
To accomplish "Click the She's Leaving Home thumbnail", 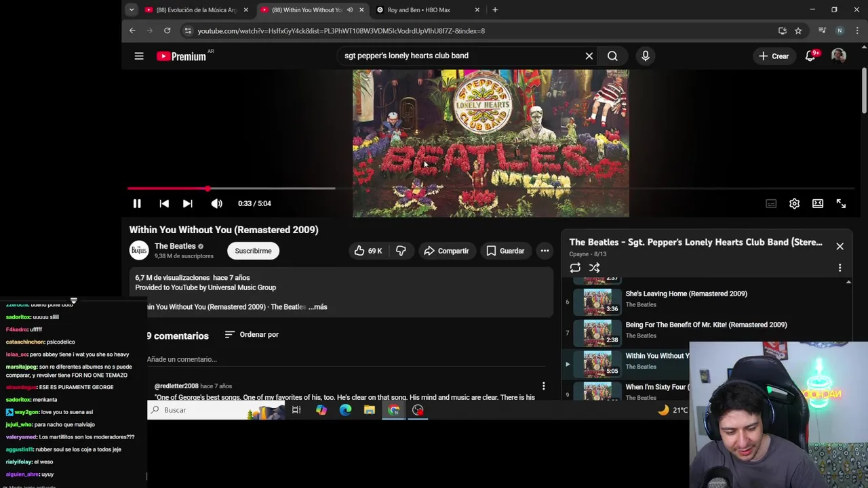I will pos(597,302).
